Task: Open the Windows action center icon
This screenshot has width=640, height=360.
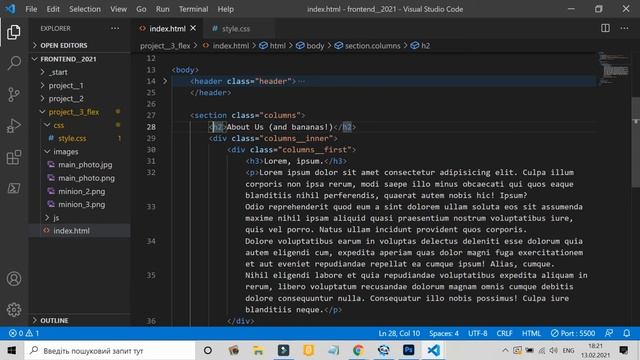Action: click(624, 350)
